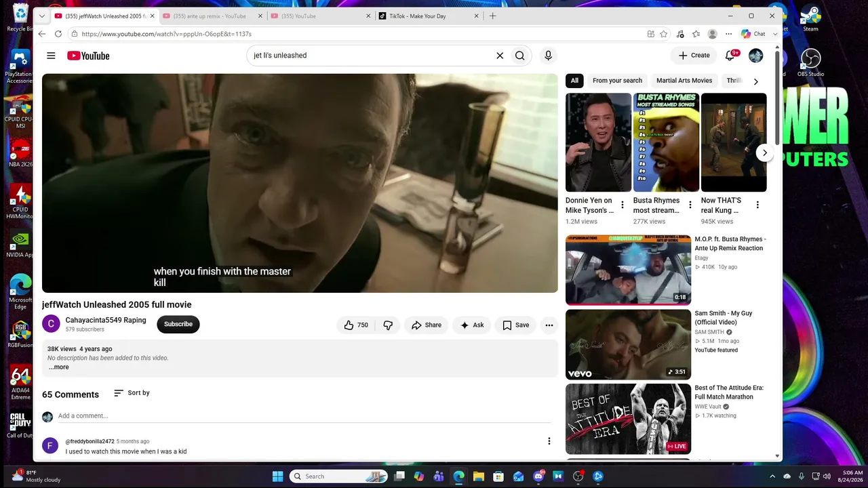Close the ante up remix tab
The image size is (868, 488).
(259, 16)
